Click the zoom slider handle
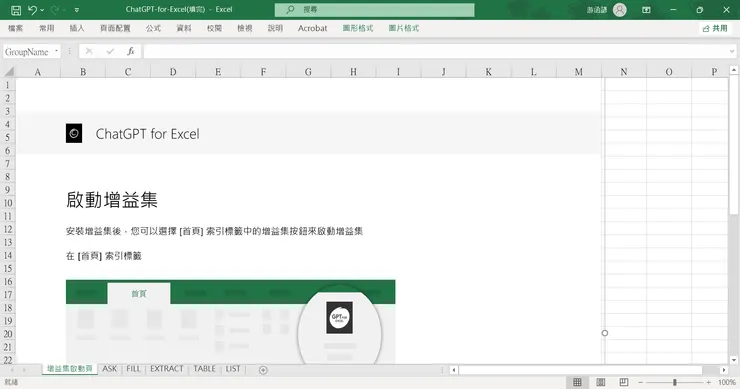This screenshot has width=740, height=389. [675, 382]
